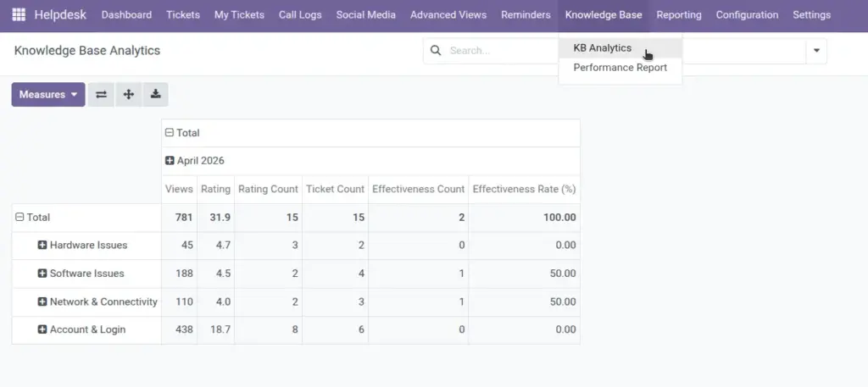This screenshot has width=868, height=387.
Task: Expand the April 2026 column header
Action: coord(195,161)
